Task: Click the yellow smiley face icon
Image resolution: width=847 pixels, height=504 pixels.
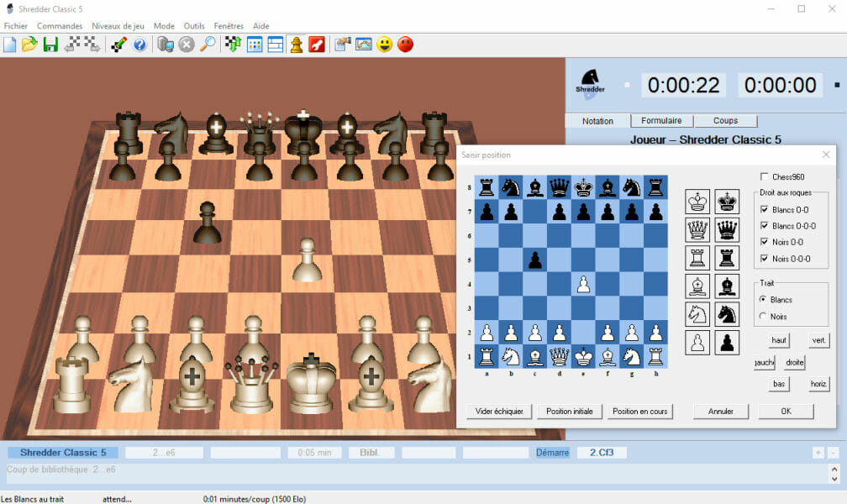Action: point(384,45)
